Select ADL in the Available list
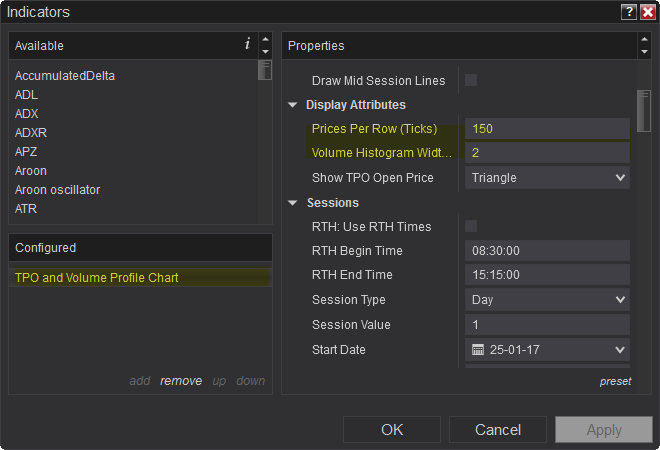 [26, 95]
